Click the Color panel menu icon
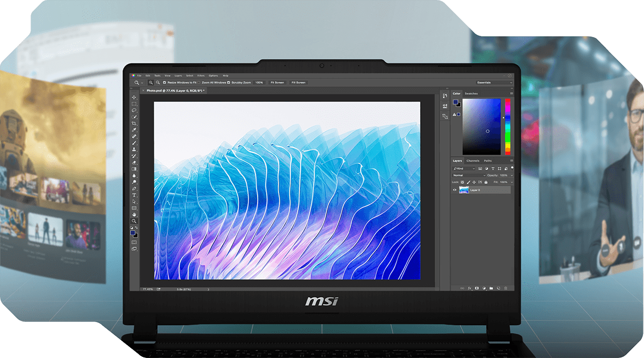Viewport: 644px width, 358px height. 511,93
